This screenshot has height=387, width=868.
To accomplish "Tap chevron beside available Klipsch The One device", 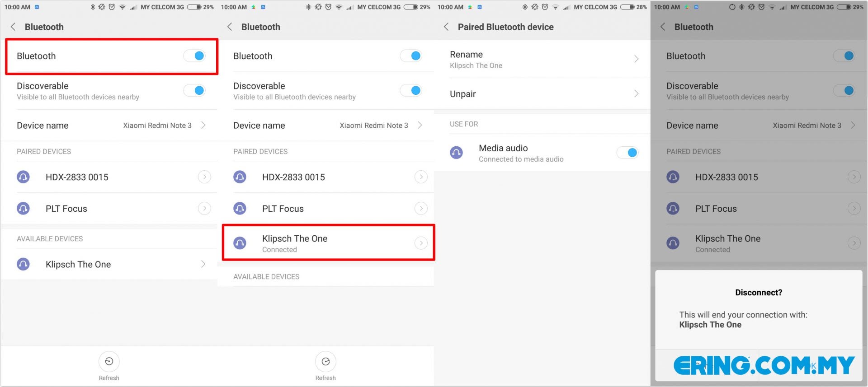I will click(x=203, y=264).
